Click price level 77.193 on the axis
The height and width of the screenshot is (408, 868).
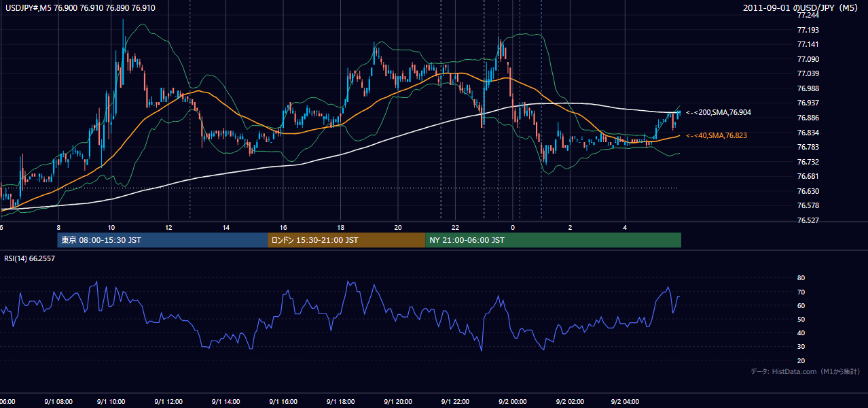pyautogui.click(x=809, y=30)
